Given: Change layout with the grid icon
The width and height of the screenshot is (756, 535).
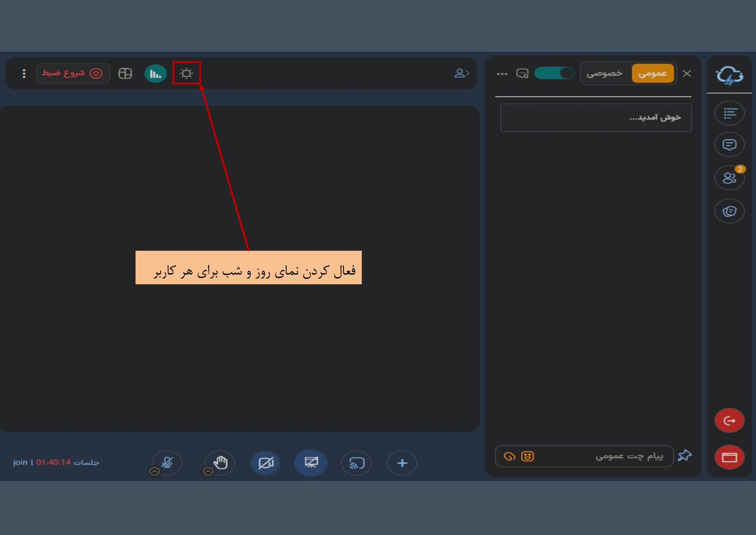Looking at the screenshot, I should coord(125,74).
